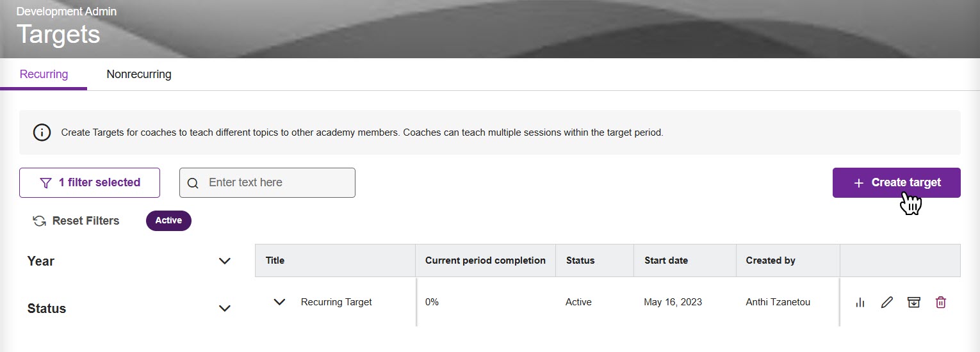This screenshot has width=980, height=352.
Task: Sort by the Title column header
Action: 275,260
